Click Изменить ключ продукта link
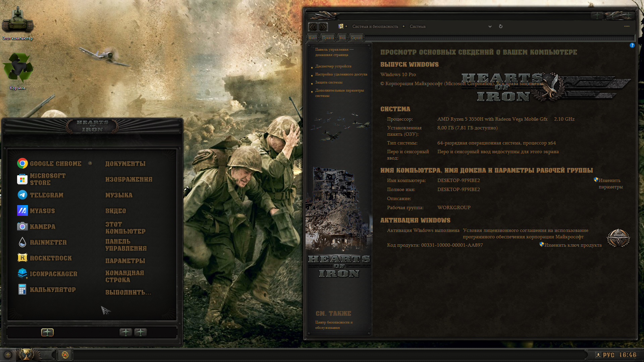The width and height of the screenshot is (644, 362). coord(573,245)
